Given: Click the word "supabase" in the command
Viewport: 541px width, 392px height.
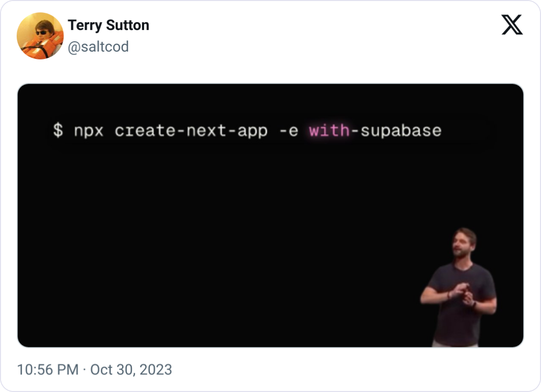Looking at the screenshot, I should (401, 131).
